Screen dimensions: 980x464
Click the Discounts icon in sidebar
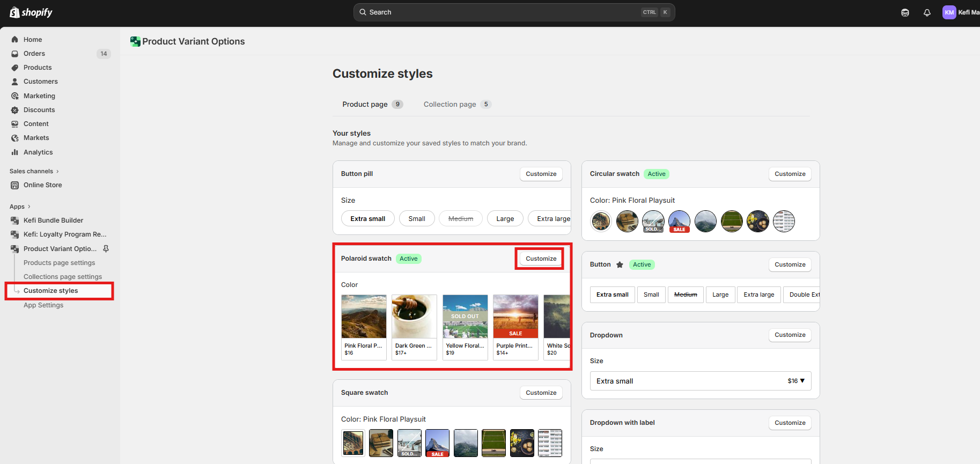(15, 110)
